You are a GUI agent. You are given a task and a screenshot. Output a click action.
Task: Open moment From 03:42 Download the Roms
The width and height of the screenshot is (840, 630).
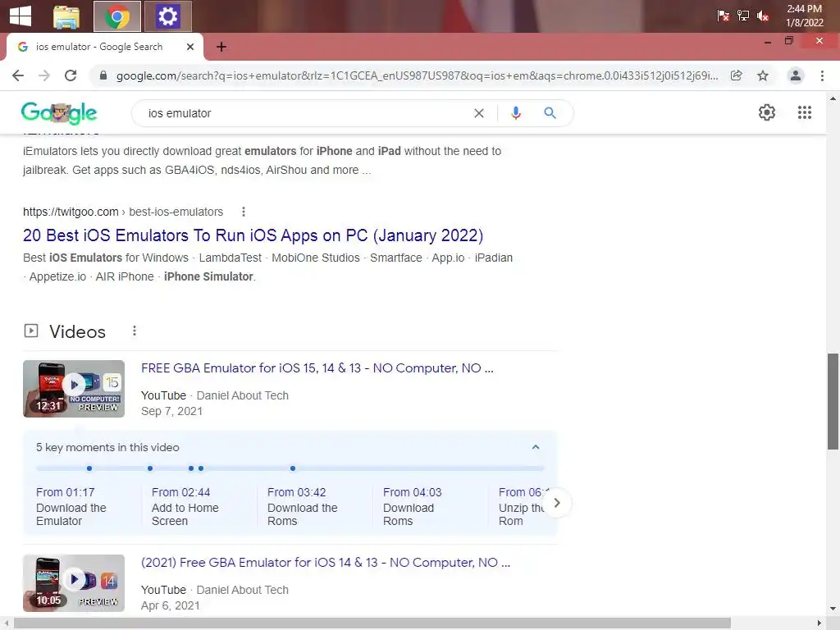point(302,506)
